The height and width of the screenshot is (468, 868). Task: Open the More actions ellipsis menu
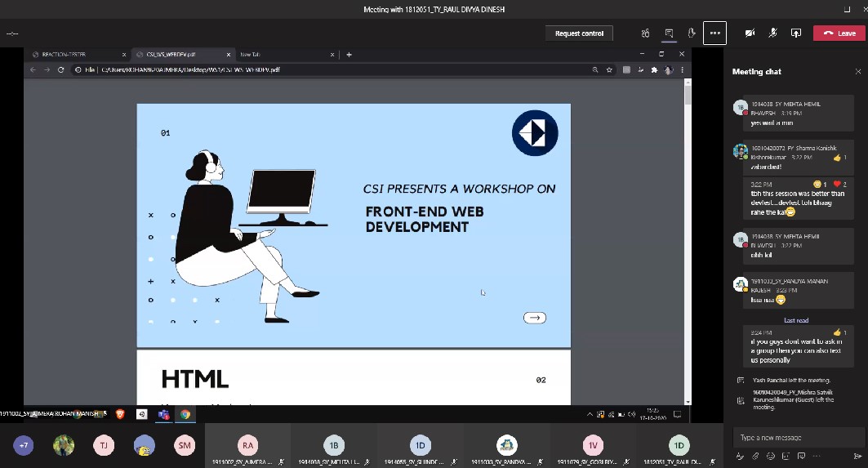point(714,33)
